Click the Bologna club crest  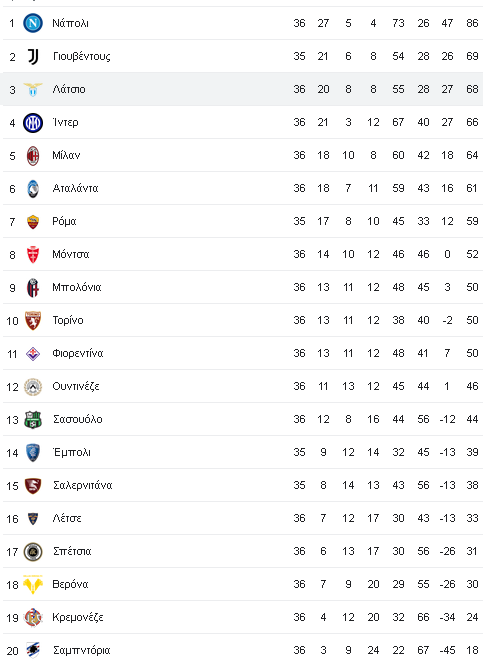(x=33, y=288)
